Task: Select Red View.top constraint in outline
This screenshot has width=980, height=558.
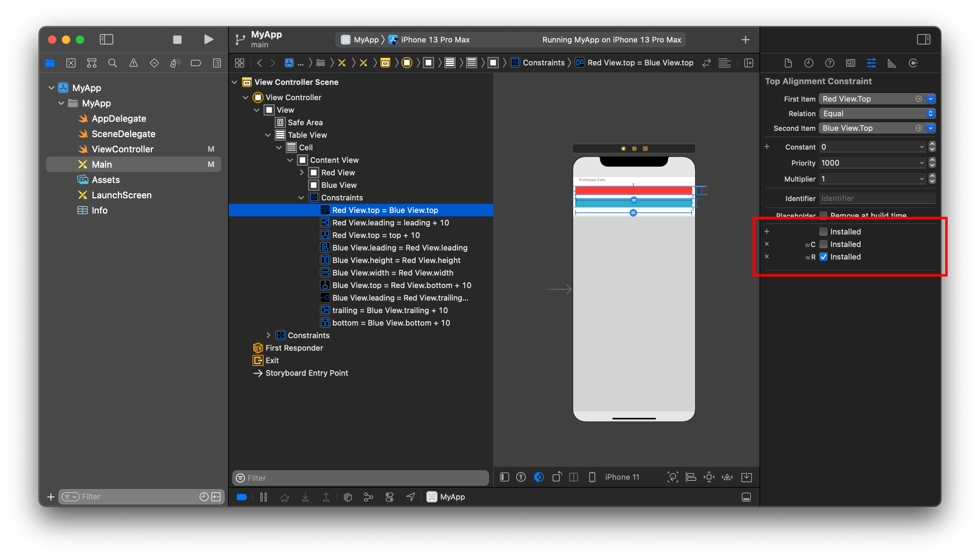Action: click(x=384, y=209)
